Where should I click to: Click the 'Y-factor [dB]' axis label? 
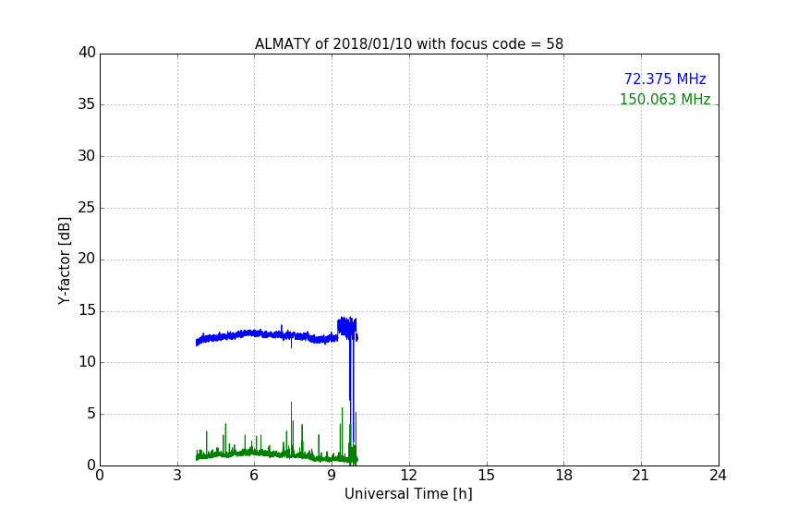pos(64,260)
